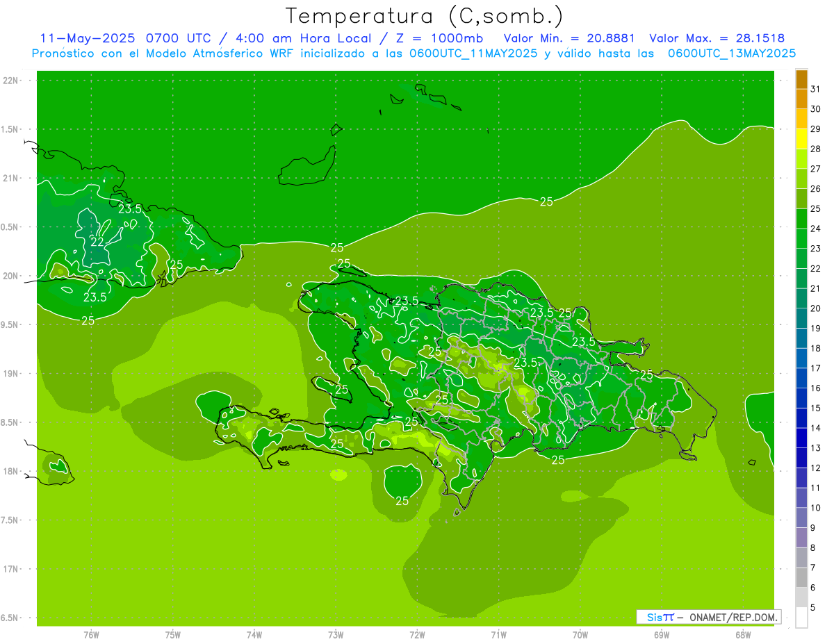Click the legend value label 8

pyautogui.click(x=813, y=548)
